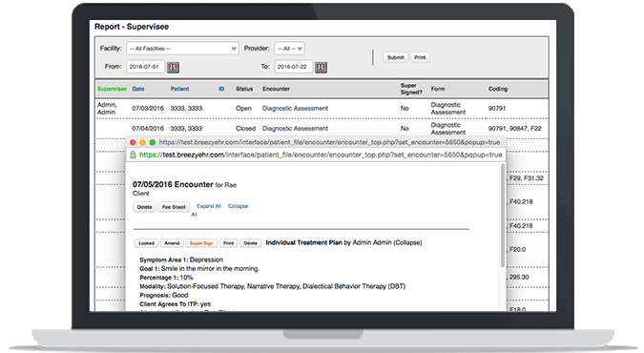Open the From date calendar picker icon
The height and width of the screenshot is (353, 644).
[173, 68]
